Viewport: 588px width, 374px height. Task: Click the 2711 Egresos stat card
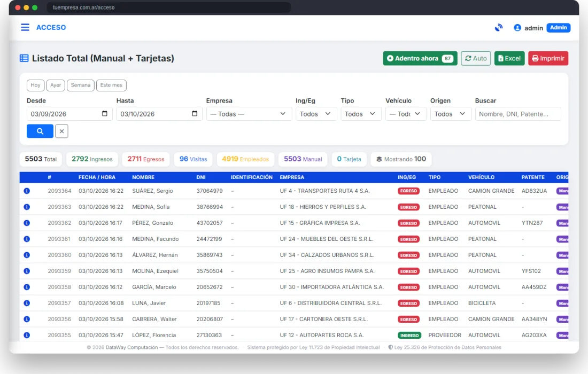click(x=146, y=159)
